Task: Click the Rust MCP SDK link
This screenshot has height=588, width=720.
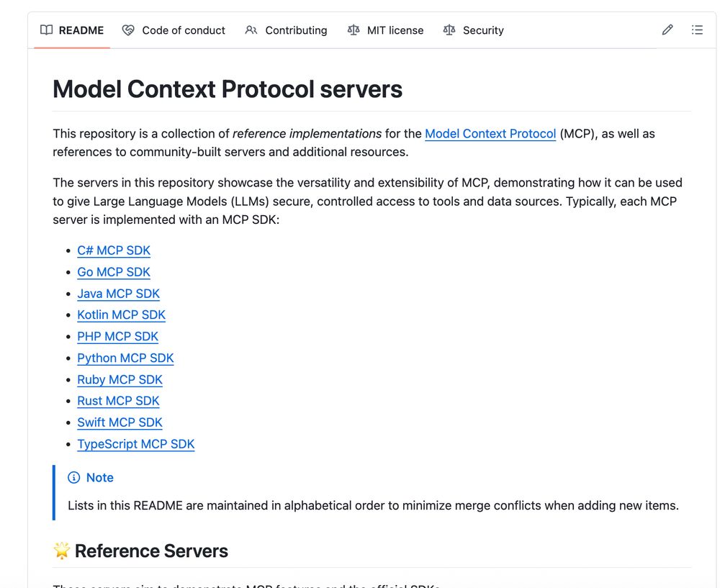Action: click(x=118, y=401)
